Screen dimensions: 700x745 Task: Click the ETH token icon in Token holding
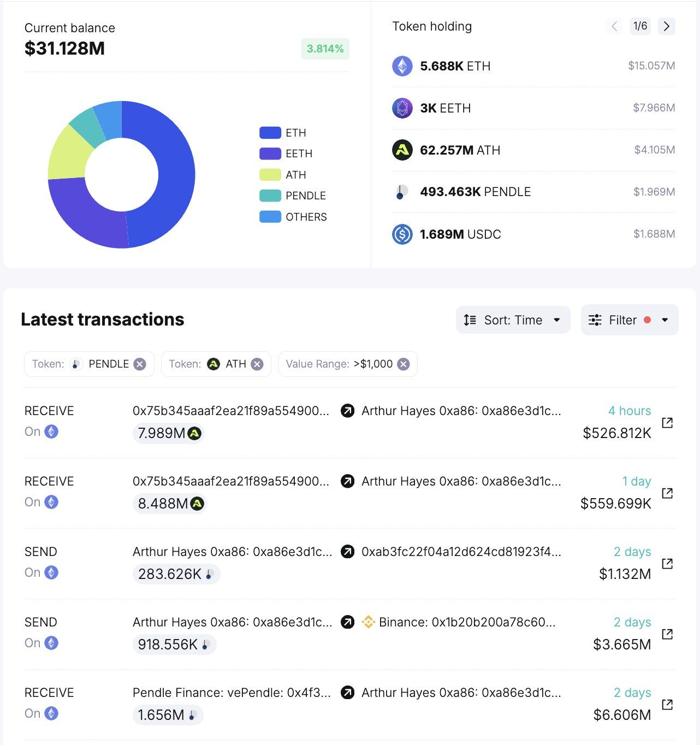(402, 66)
